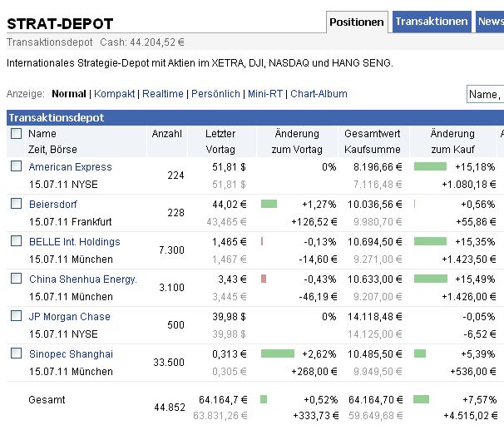This screenshot has height=430, width=504.
Task: Tick the select-all checkbox in header
Action: (16, 133)
